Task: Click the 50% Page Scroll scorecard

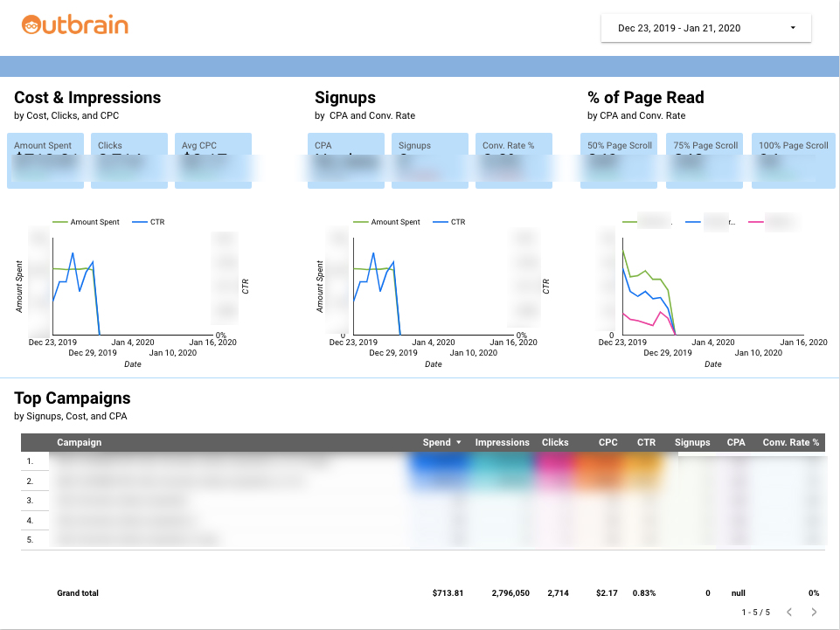Action: [618, 161]
